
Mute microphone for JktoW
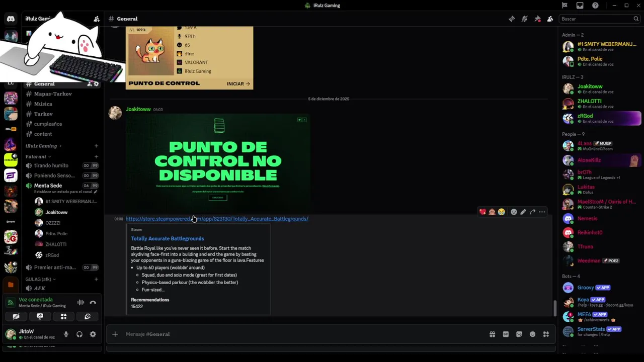(65, 334)
